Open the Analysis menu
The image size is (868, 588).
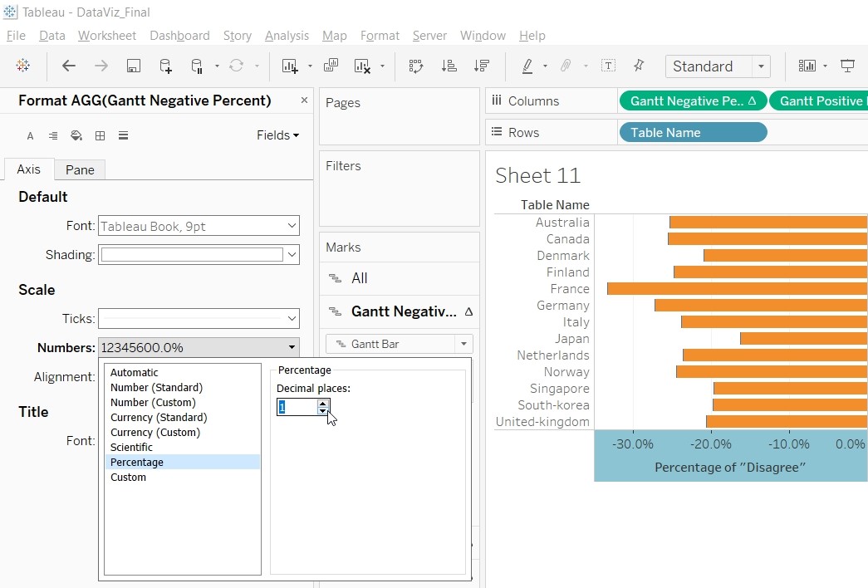pyautogui.click(x=287, y=36)
